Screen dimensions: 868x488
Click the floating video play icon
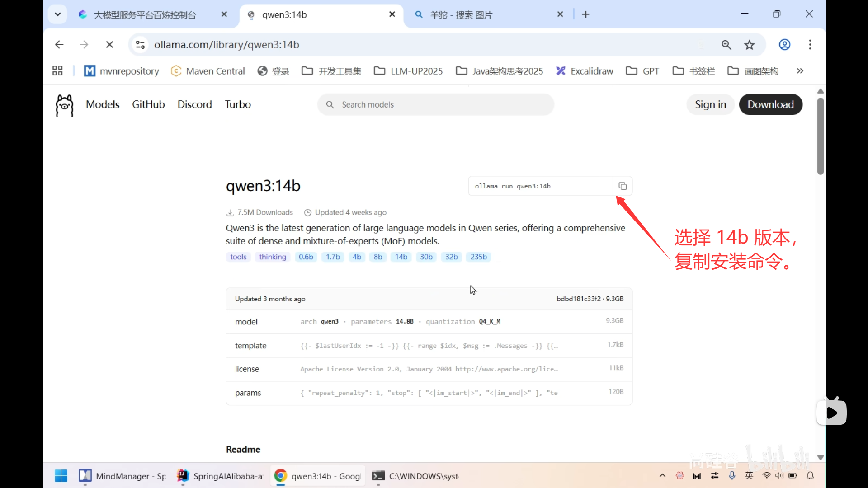pos(831,412)
